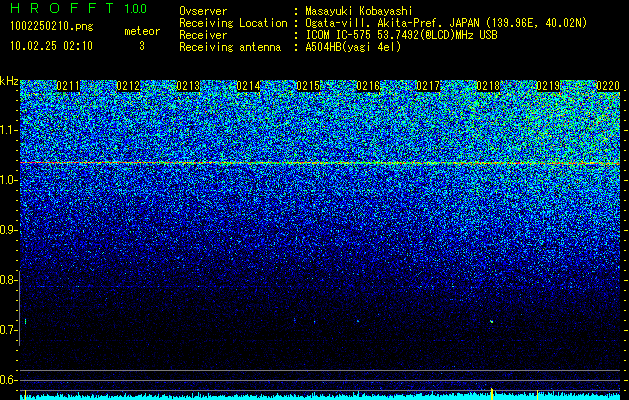The image size is (629, 400).
Task: Click the 1.0 kHz axis label
Action: pos(8,180)
